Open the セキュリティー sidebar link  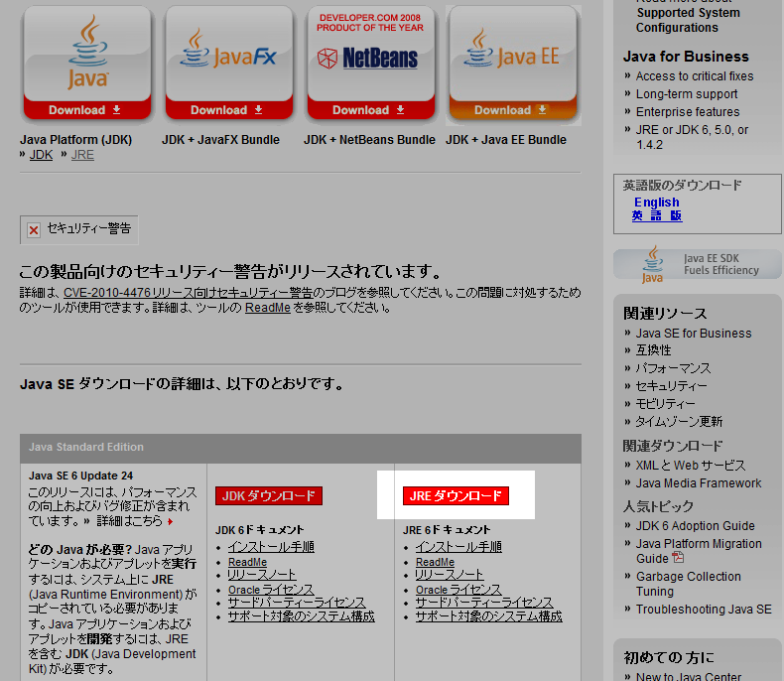pyautogui.click(x=671, y=386)
